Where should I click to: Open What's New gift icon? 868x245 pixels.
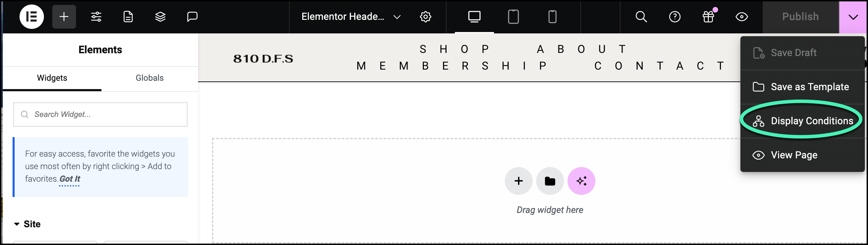(708, 16)
